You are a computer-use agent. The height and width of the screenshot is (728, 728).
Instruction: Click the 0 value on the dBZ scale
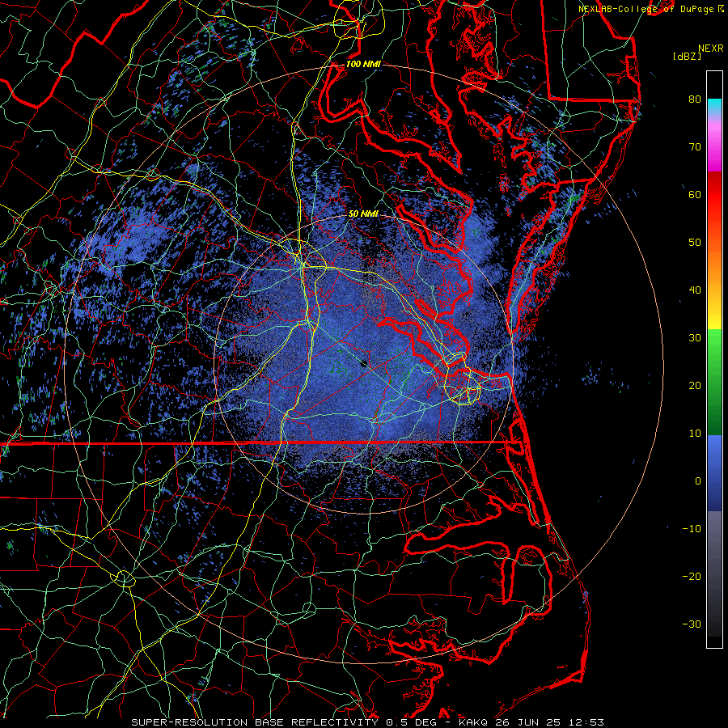coord(698,481)
